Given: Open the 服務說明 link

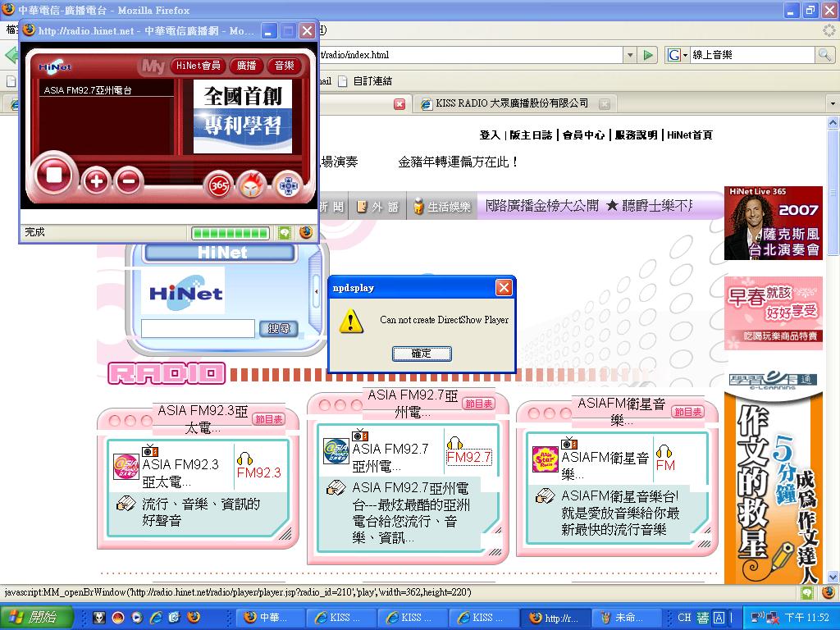Looking at the screenshot, I should click(636, 135).
